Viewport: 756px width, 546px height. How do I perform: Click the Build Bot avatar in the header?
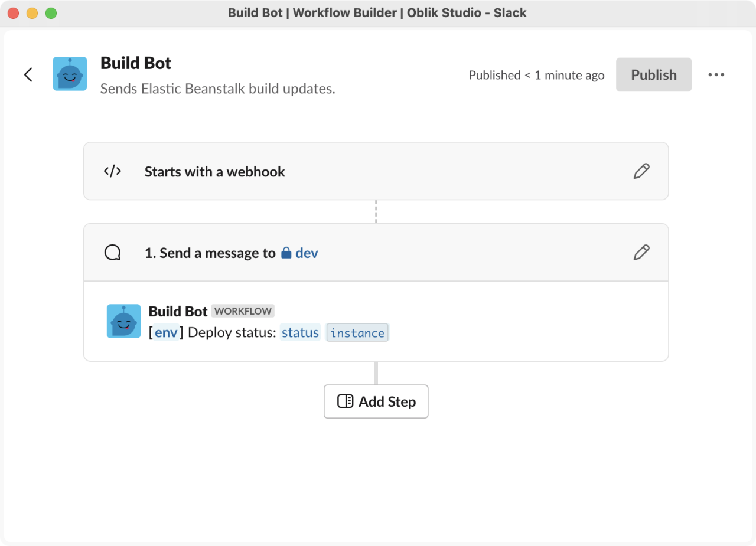click(x=70, y=74)
